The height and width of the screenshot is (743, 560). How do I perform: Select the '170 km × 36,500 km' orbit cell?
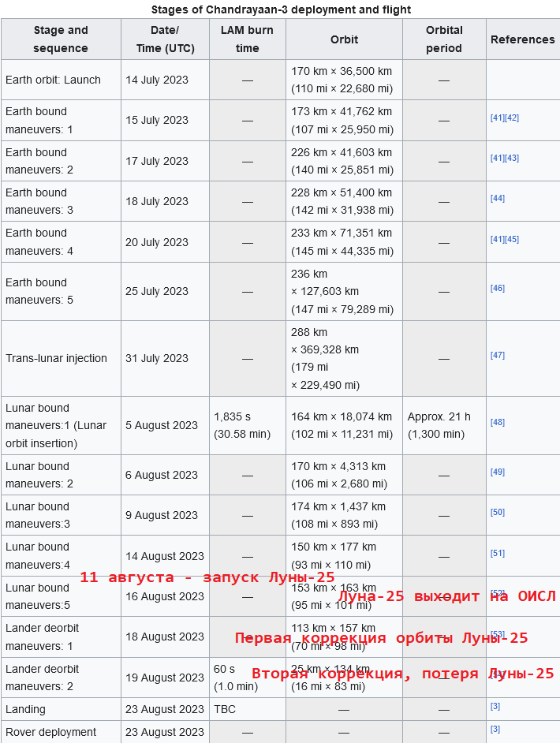[345, 80]
